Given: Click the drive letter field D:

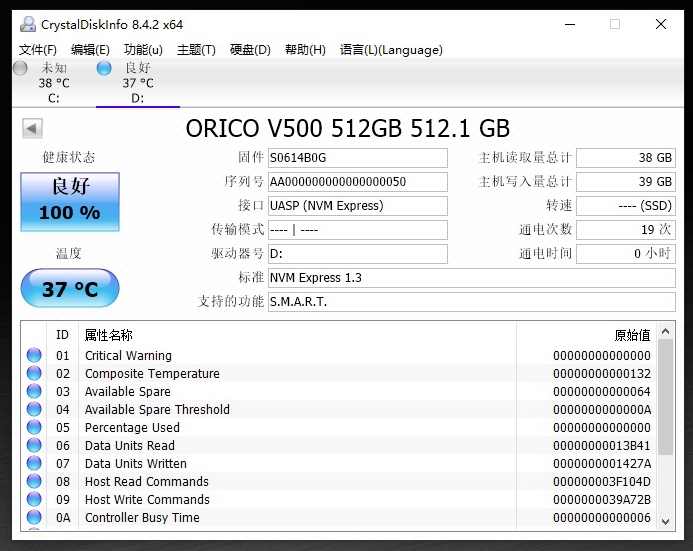Looking at the screenshot, I should [358, 254].
